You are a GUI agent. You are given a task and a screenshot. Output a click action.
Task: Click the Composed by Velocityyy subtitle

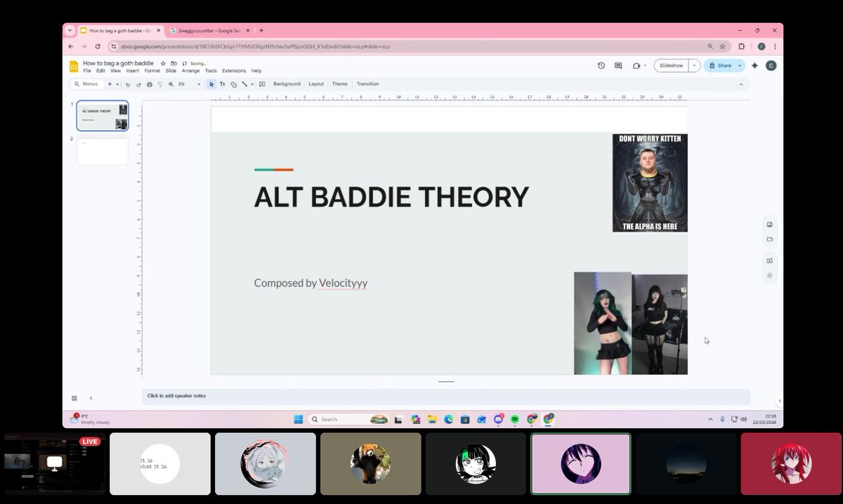311,284
